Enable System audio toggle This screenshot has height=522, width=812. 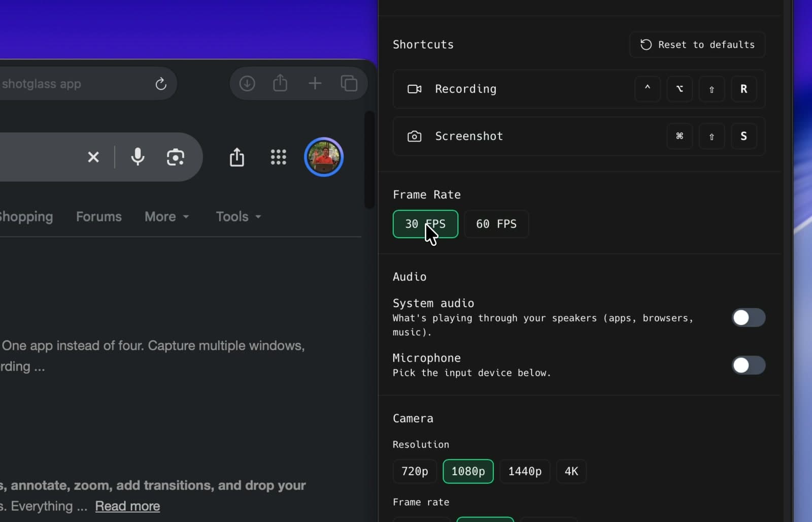pos(748,318)
